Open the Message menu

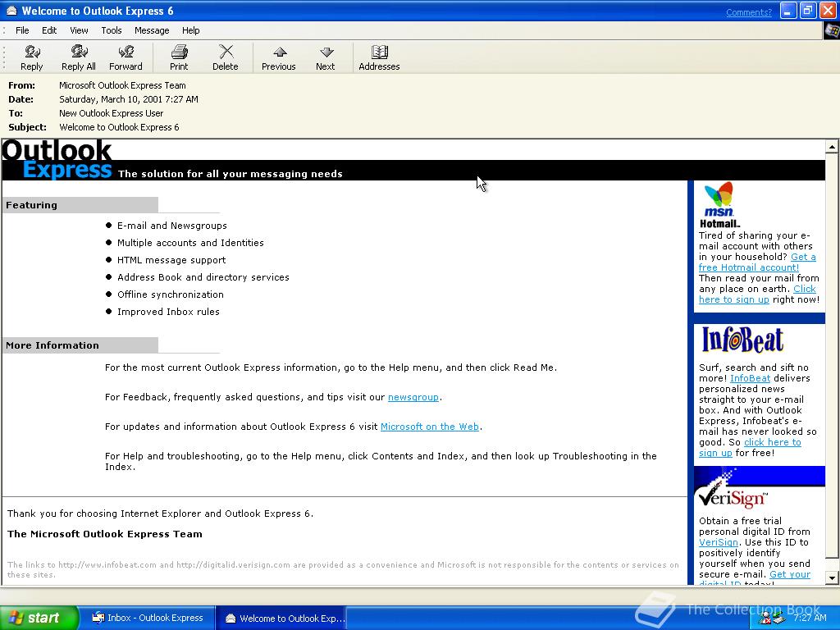click(152, 30)
